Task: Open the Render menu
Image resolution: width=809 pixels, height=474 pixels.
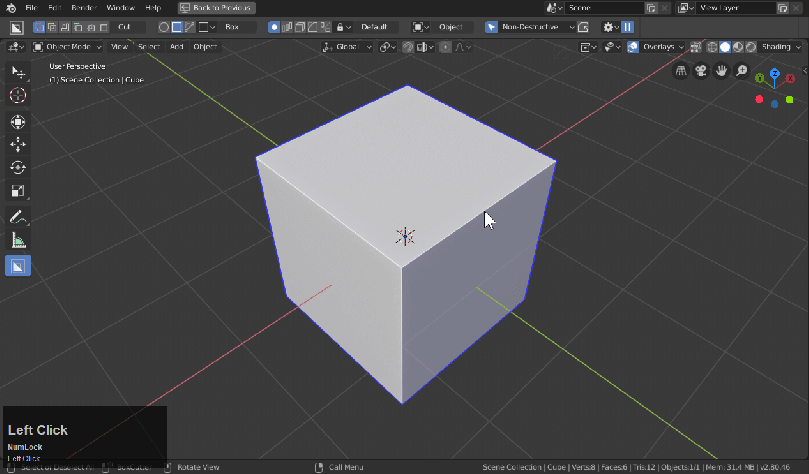Action: point(83,7)
